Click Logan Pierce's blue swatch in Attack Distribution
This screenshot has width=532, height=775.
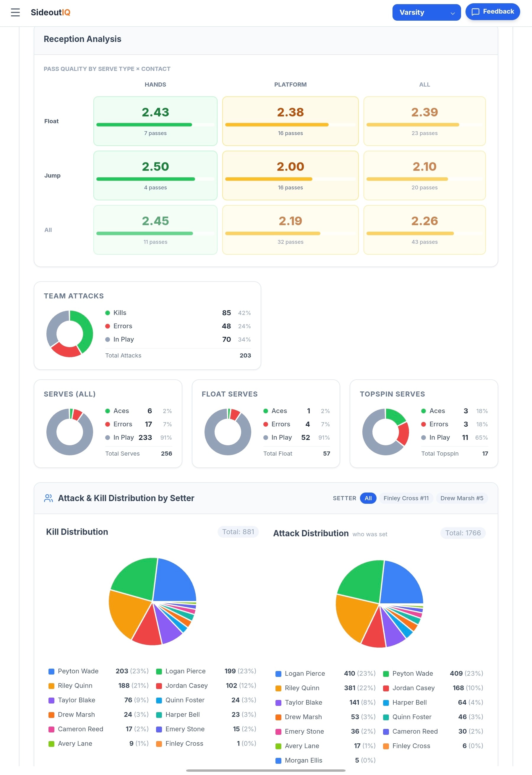[x=278, y=674]
